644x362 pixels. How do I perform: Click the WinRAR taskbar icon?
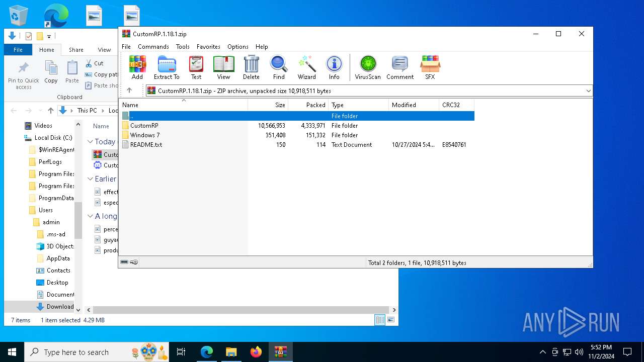(x=281, y=352)
